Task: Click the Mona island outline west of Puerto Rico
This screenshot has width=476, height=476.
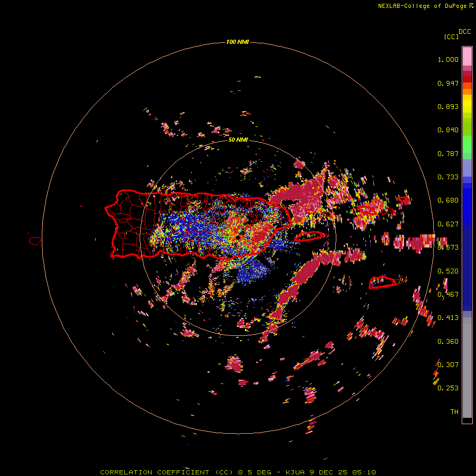Action: [x=35, y=241]
